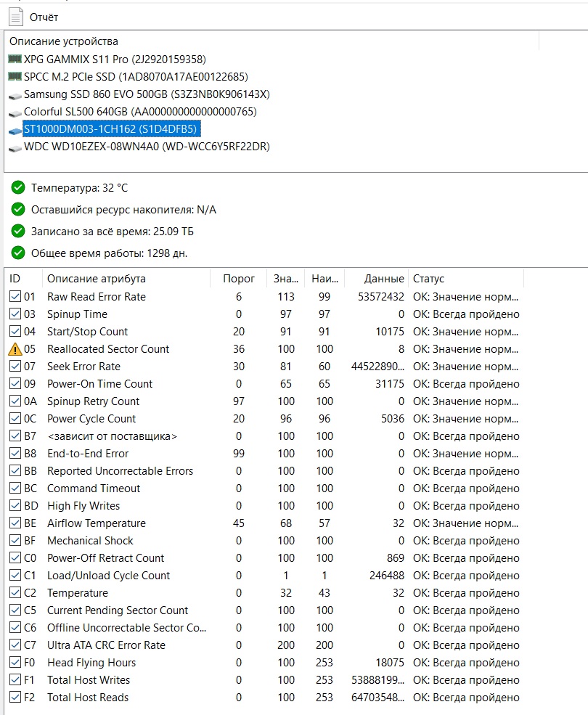Select the Load/Unload Cycle Count row
588x715 pixels.
[x=108, y=576]
